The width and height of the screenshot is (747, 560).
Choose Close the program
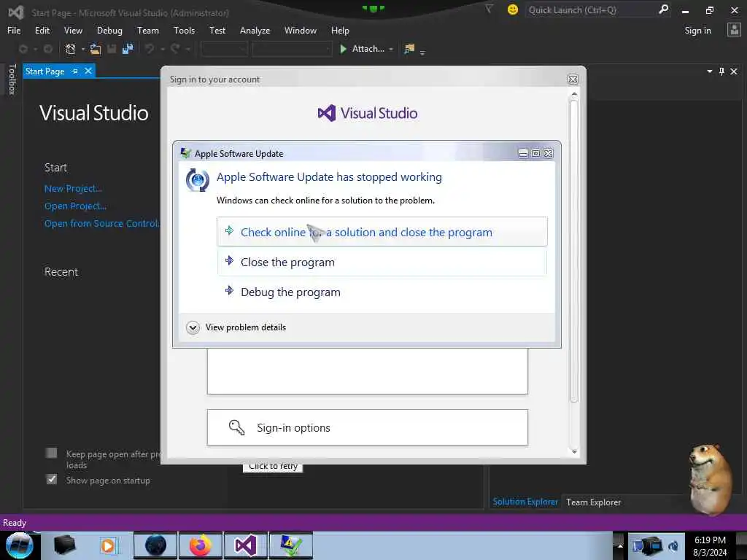coord(382,262)
